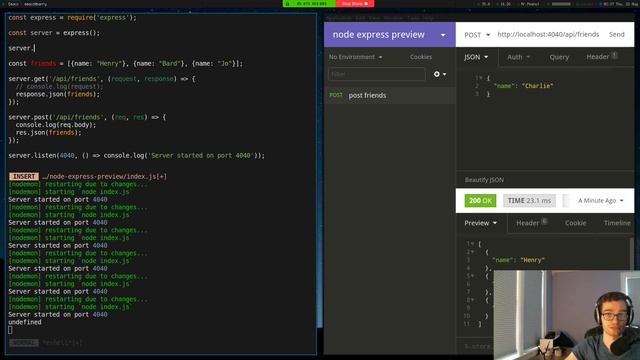Open the Auth tab dropdown

[x=518, y=57]
